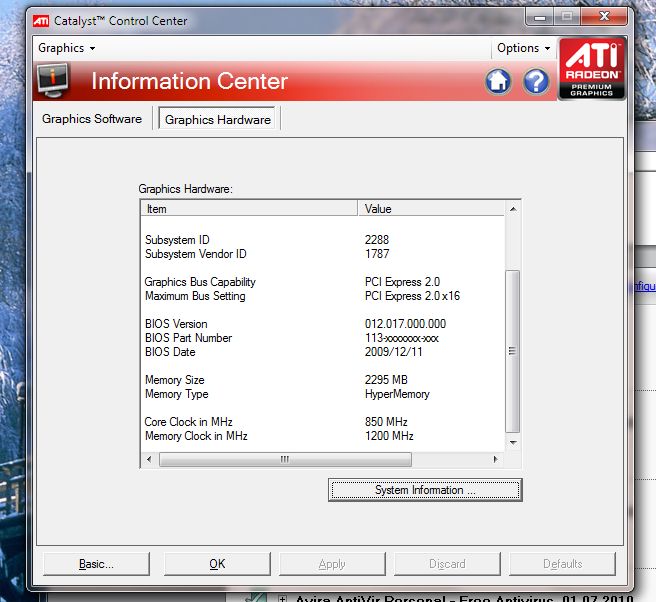This screenshot has width=656, height=602.
Task: Open the Options dropdown menu
Action: click(x=523, y=48)
